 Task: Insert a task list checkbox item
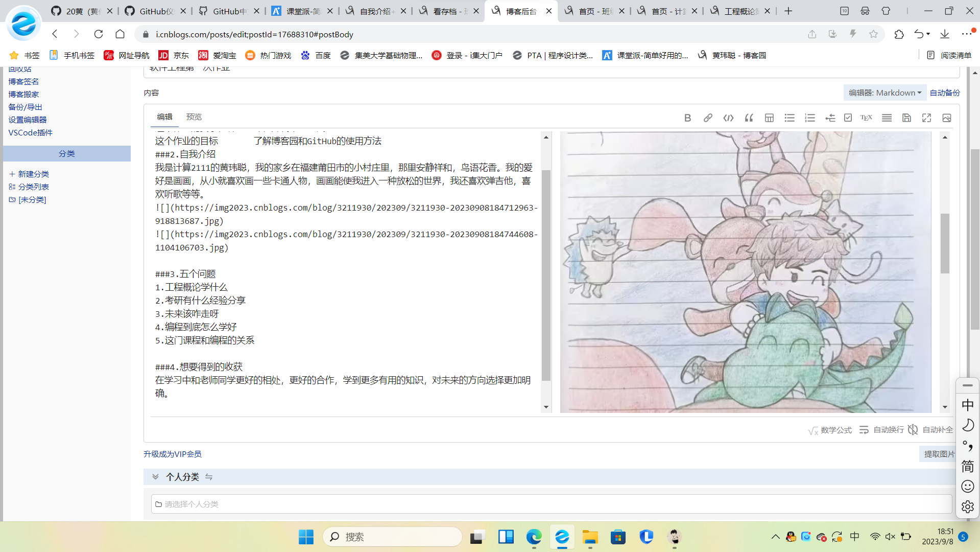pos(848,118)
